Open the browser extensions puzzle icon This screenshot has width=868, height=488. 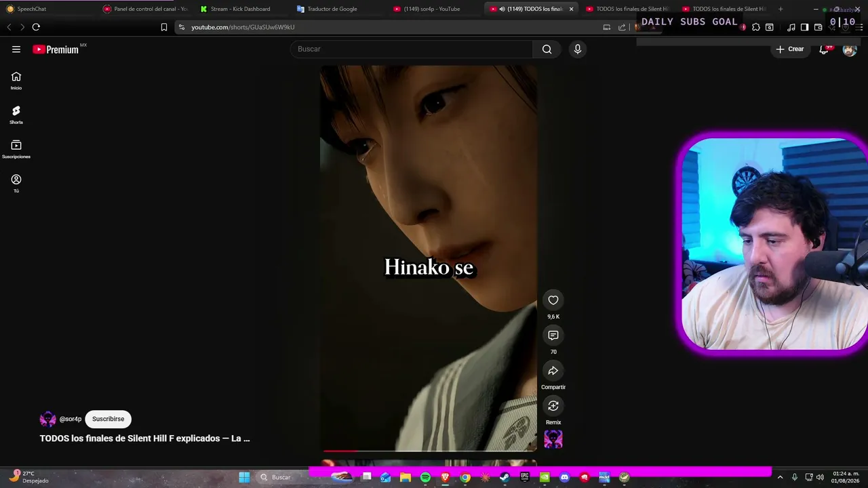(756, 27)
